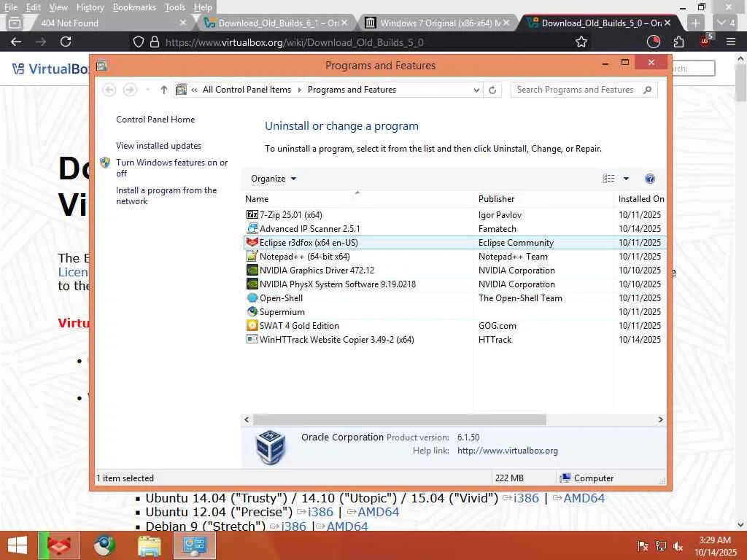This screenshot has width=747, height=560.
Task: Open the virtualbox.org help link
Action: pos(508,451)
